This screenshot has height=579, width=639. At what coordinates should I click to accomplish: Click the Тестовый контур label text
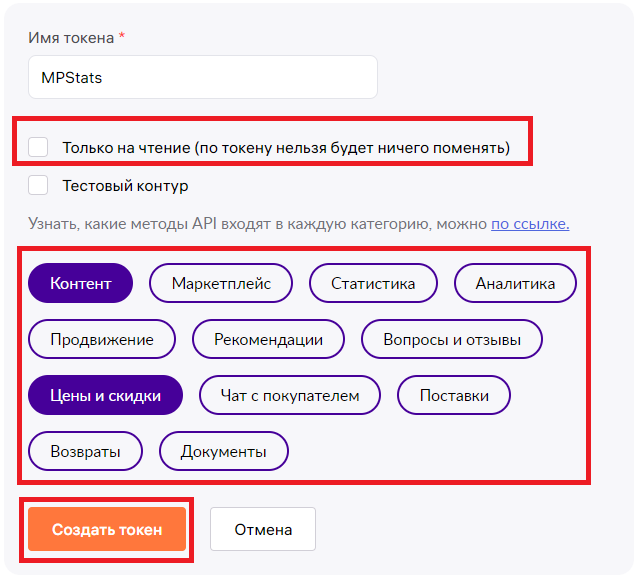pos(125,186)
